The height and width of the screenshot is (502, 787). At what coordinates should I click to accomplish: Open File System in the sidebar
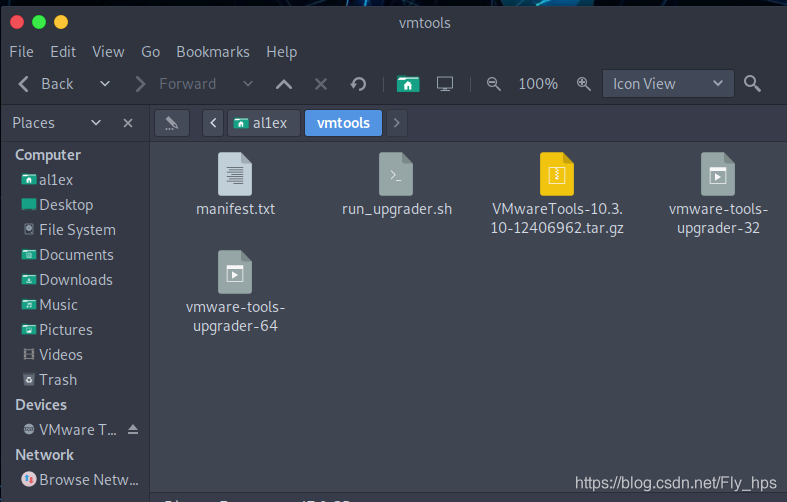tap(69, 230)
